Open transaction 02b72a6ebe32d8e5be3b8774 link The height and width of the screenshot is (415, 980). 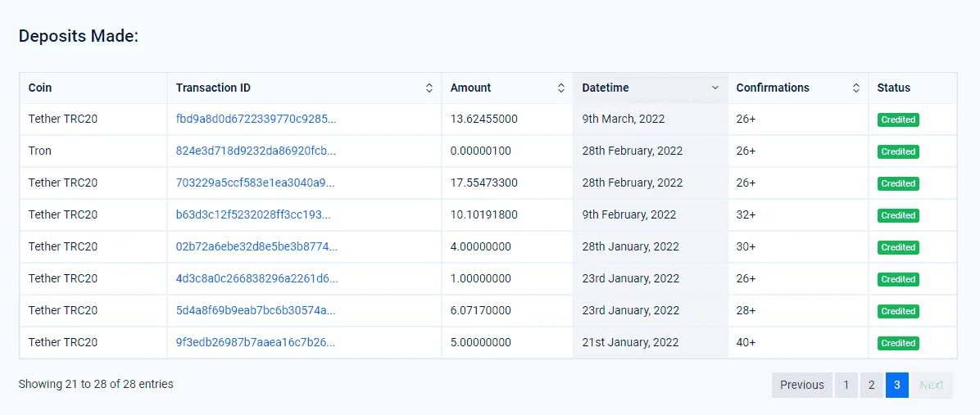[256, 246]
